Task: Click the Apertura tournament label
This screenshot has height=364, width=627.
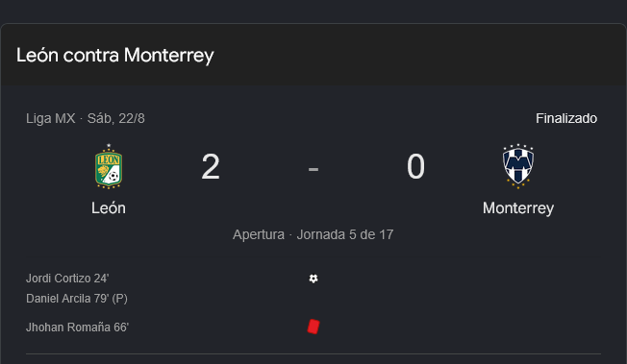Action: pyautogui.click(x=259, y=234)
